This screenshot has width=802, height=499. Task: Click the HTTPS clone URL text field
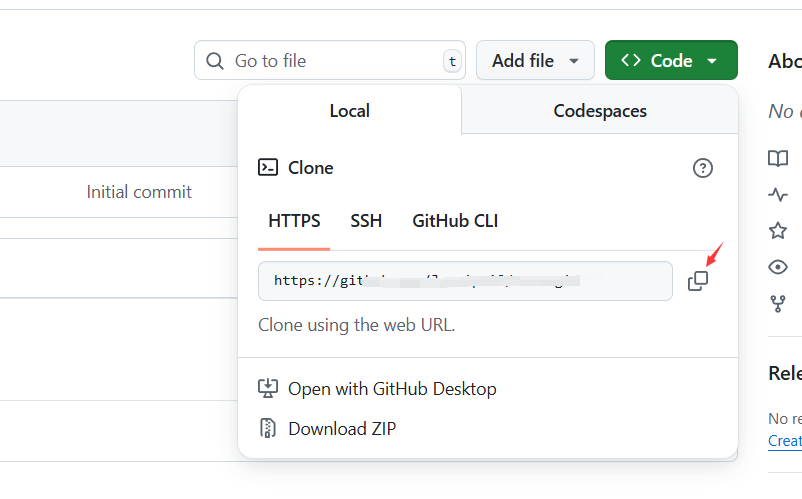(x=465, y=281)
